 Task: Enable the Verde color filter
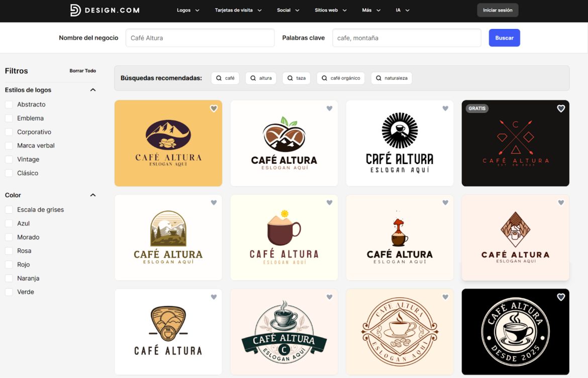click(x=8, y=292)
